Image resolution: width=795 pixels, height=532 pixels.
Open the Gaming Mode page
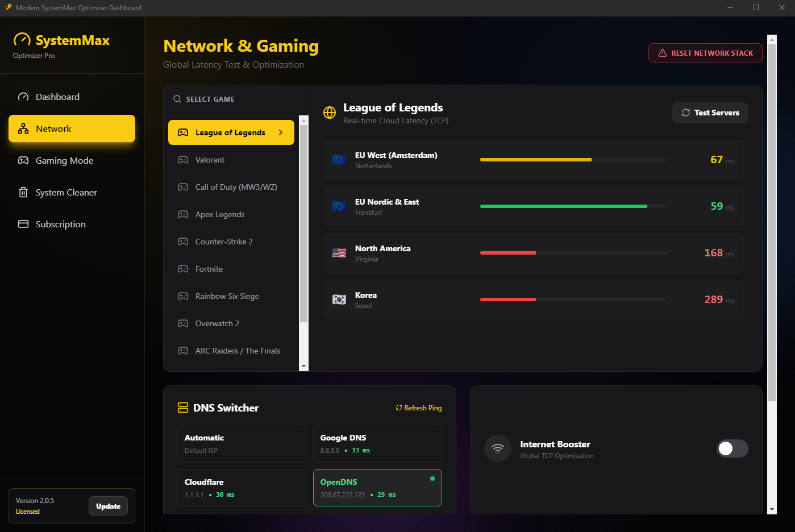coord(72,160)
